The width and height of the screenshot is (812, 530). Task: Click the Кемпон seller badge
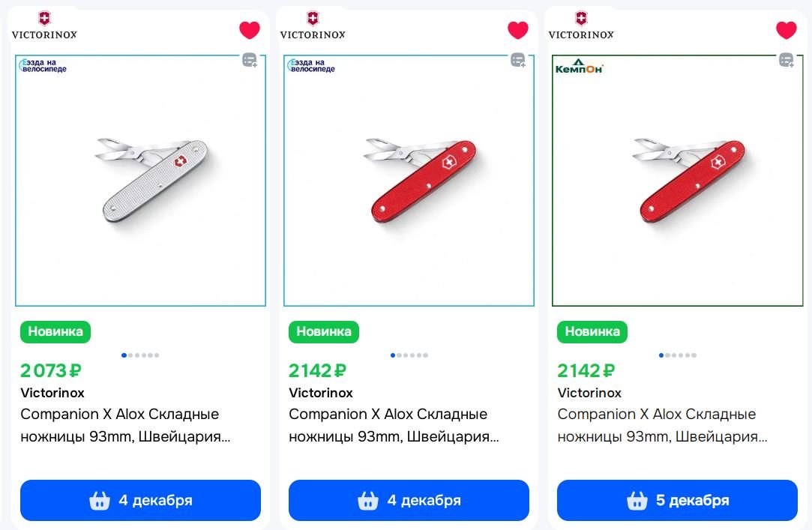(579, 67)
